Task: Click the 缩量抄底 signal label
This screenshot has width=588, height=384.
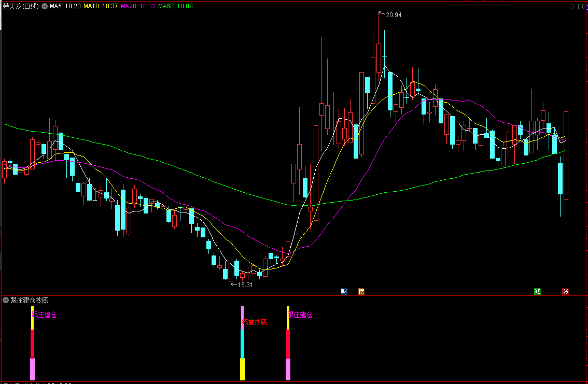Action: [x=254, y=322]
